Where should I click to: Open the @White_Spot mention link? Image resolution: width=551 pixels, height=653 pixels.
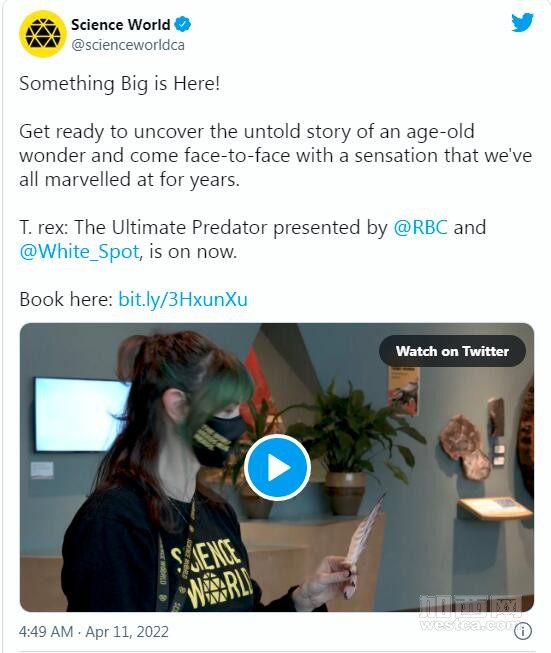[x=79, y=252]
